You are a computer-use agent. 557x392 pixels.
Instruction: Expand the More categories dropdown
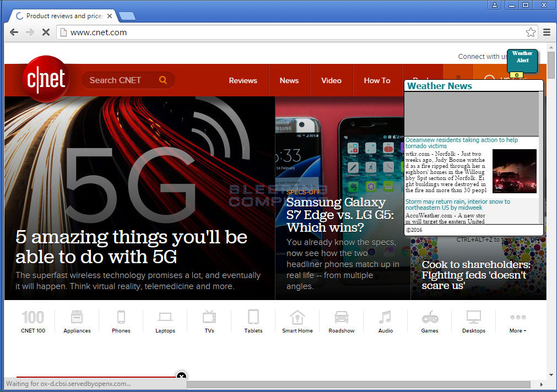click(x=517, y=323)
